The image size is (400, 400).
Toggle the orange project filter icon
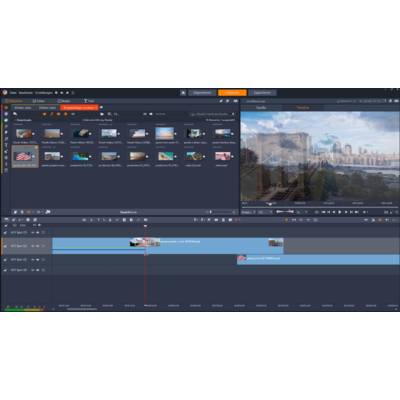pos(65,114)
